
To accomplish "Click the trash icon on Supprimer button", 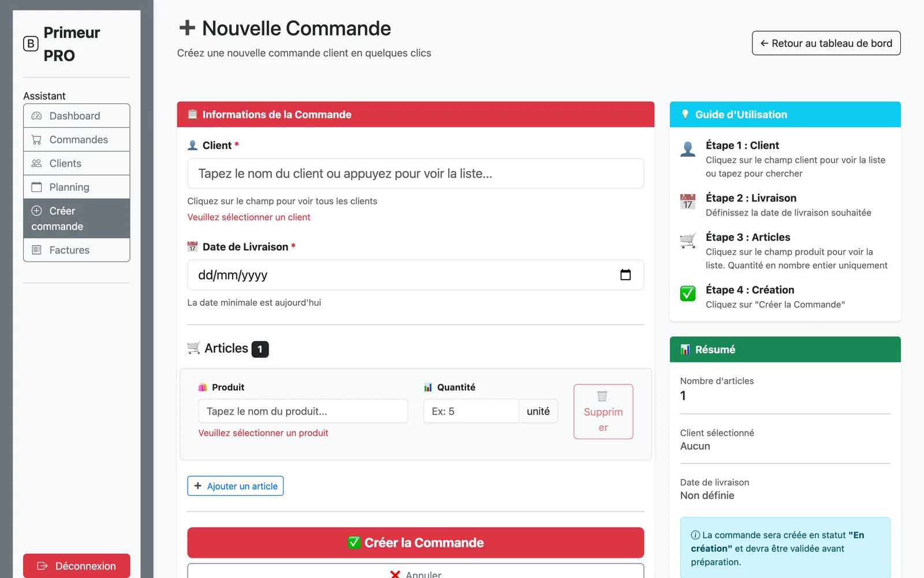I will (602, 396).
